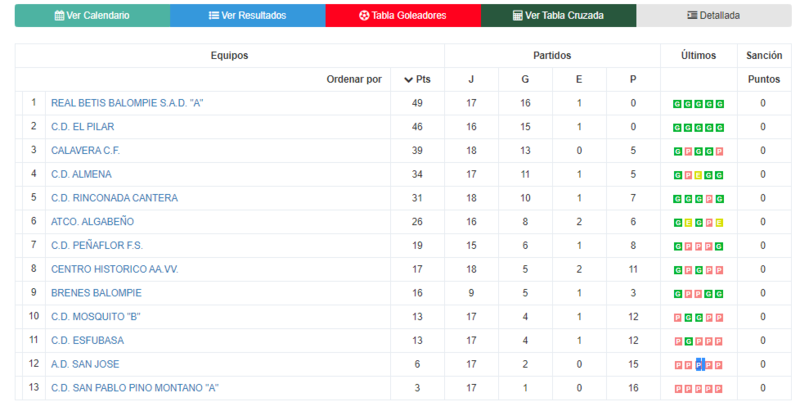Open the C.D. EL PILAR team link
Image resolution: width=800 pixels, height=411 pixels.
point(83,126)
